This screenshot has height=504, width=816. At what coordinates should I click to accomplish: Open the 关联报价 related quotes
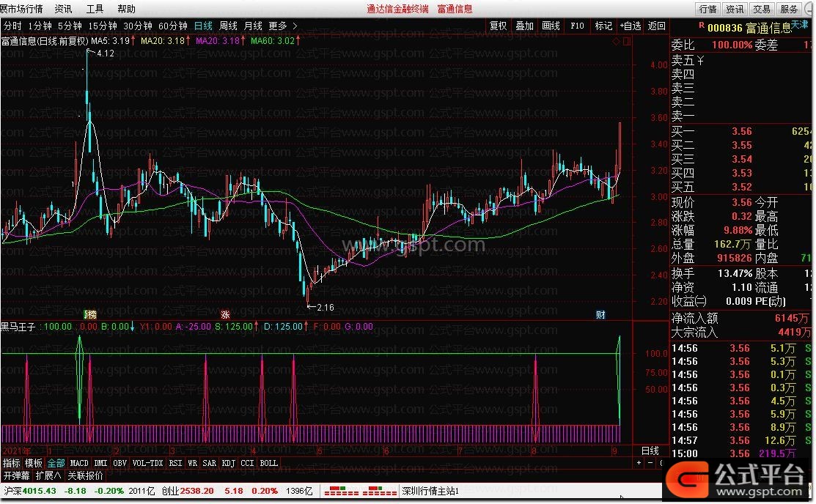coord(85,475)
